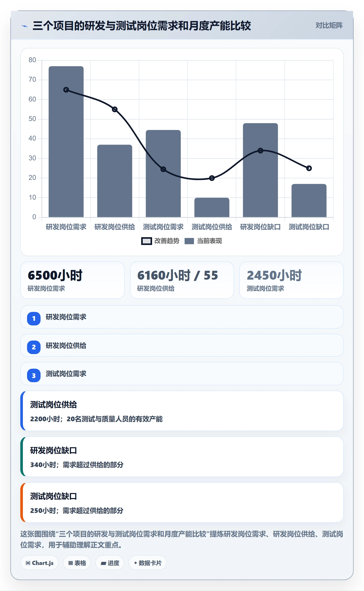The height and width of the screenshot is (591, 364).
Task: Click the trend line point above 测试岗位供给
Action: [x=212, y=178]
